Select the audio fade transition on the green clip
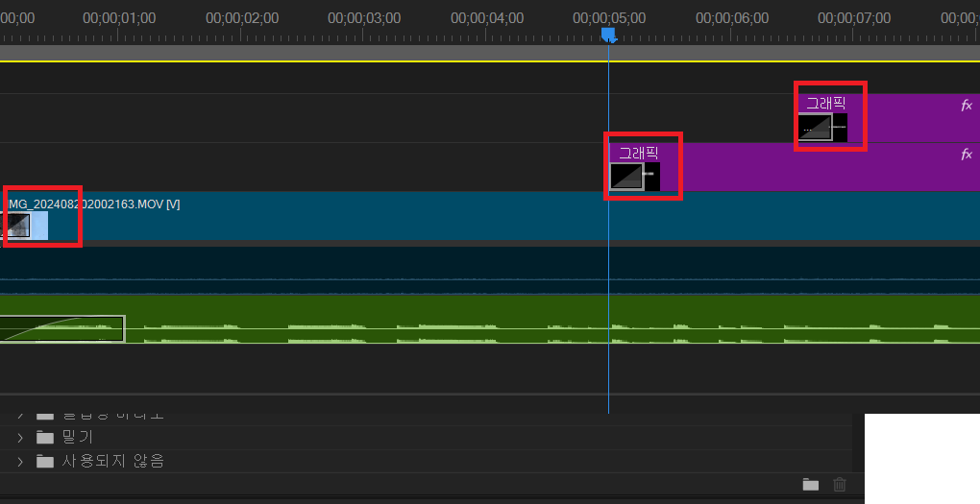The width and height of the screenshot is (980, 504). coord(62,329)
